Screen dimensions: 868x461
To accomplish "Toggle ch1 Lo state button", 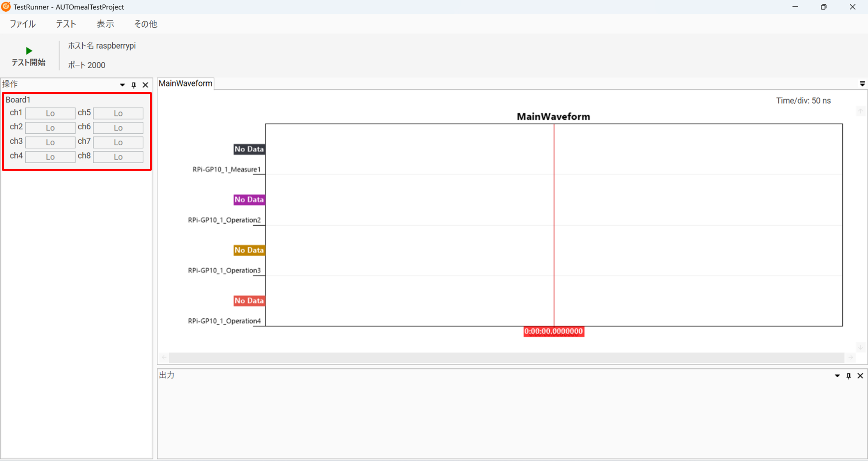I will 50,113.
